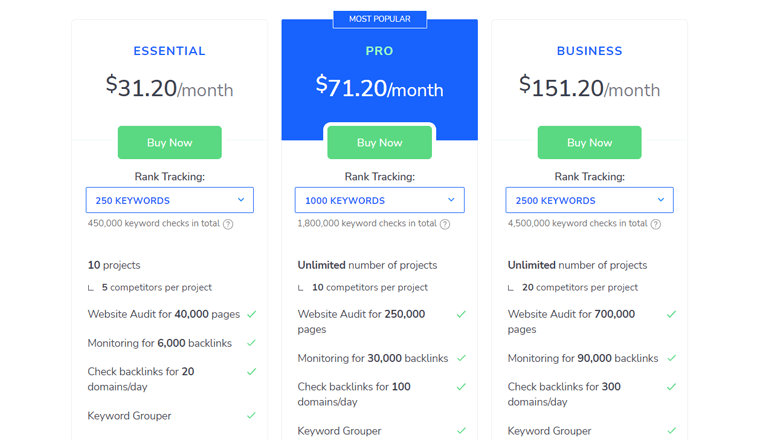
Task: Click help icon beside 4,500,000 keyword checks
Action: (x=655, y=224)
